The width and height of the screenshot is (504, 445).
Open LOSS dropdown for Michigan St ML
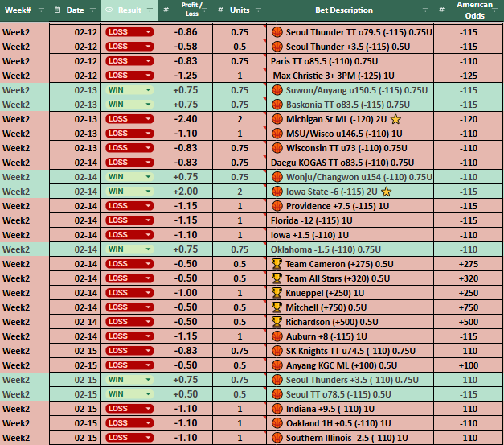(148, 119)
